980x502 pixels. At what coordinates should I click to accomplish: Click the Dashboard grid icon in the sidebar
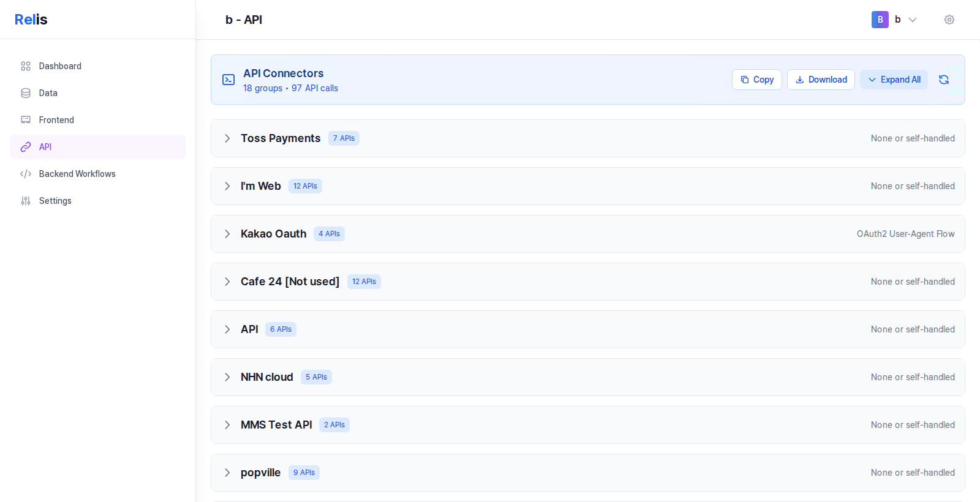[26, 66]
